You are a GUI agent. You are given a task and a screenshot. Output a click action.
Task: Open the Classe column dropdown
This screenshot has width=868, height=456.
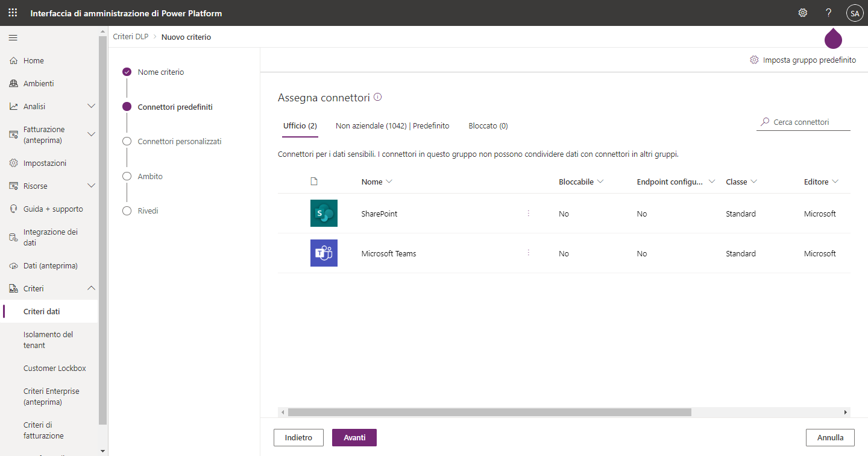pyautogui.click(x=753, y=182)
